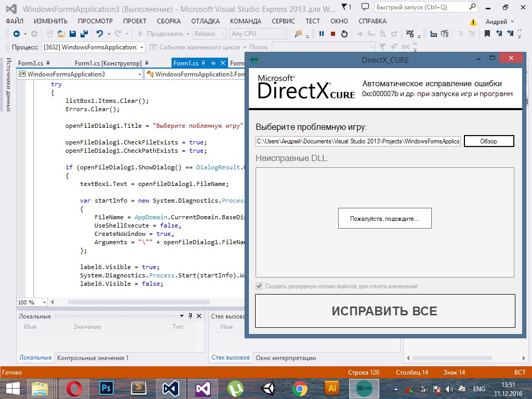This screenshot has width=532, height=399.
Task: Click the volume speaker tray icon
Action: [449, 389]
